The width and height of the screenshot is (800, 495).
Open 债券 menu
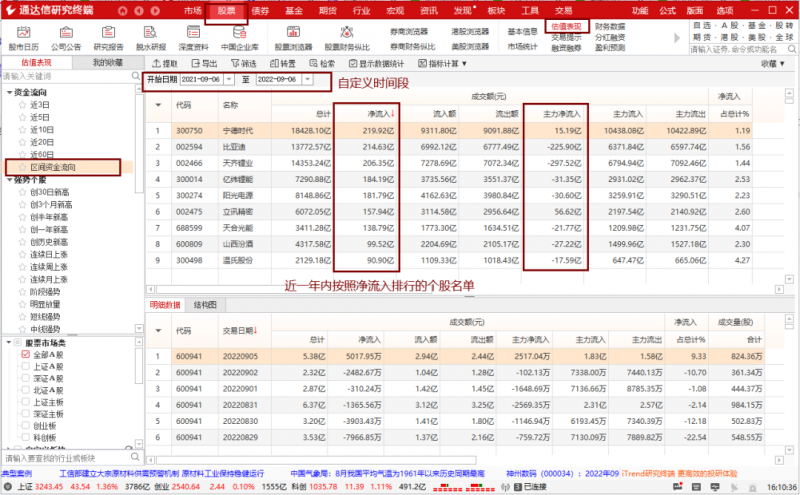click(x=260, y=11)
